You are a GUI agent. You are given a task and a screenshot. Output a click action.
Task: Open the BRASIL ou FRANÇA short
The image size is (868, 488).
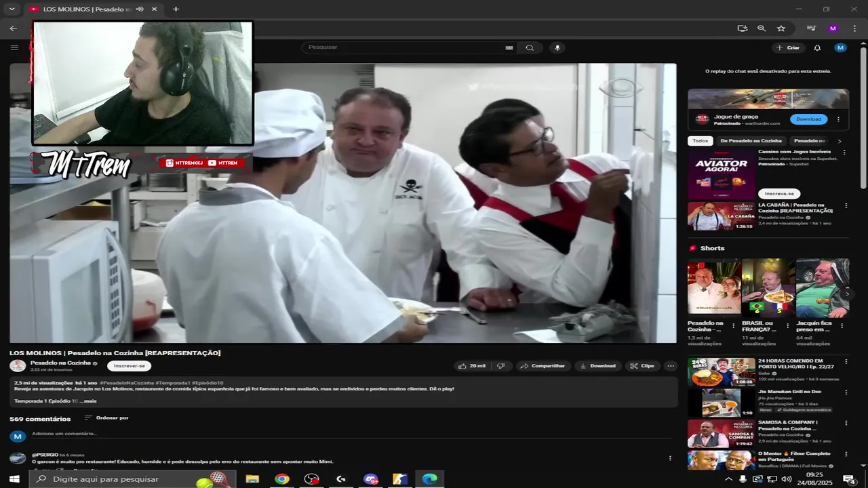click(768, 287)
